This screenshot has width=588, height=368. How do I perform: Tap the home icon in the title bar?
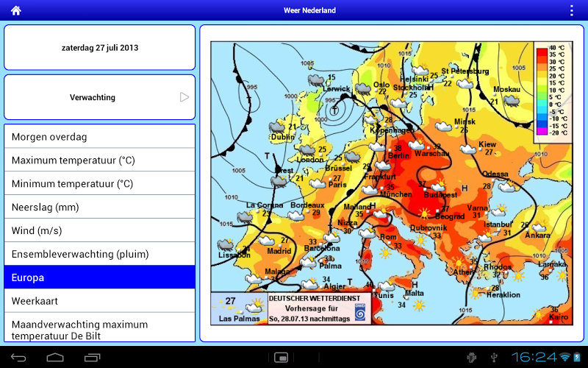pyautogui.click(x=15, y=10)
